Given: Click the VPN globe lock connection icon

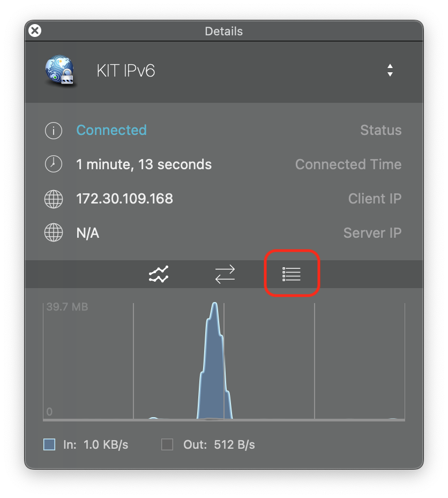Looking at the screenshot, I should coord(59,71).
